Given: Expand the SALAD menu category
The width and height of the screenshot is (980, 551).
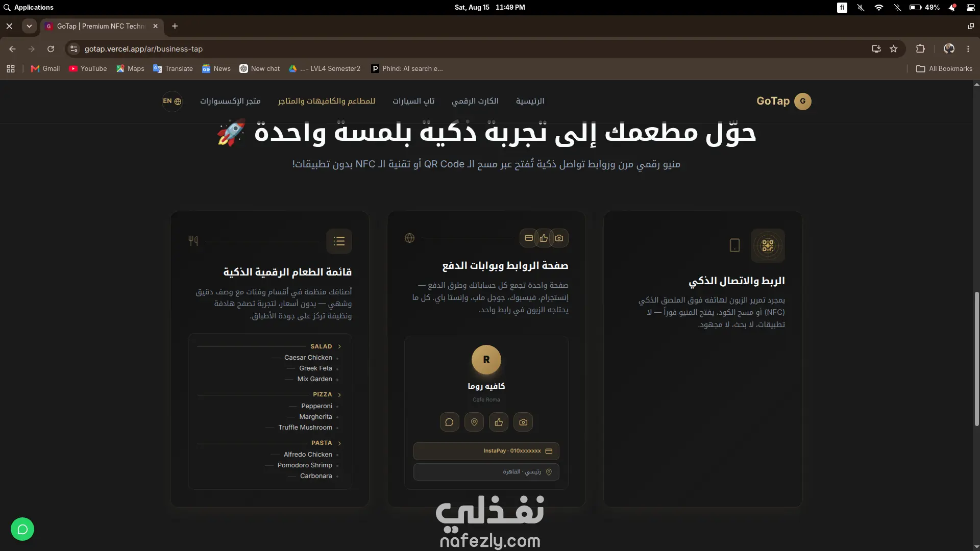Looking at the screenshot, I should tap(326, 346).
